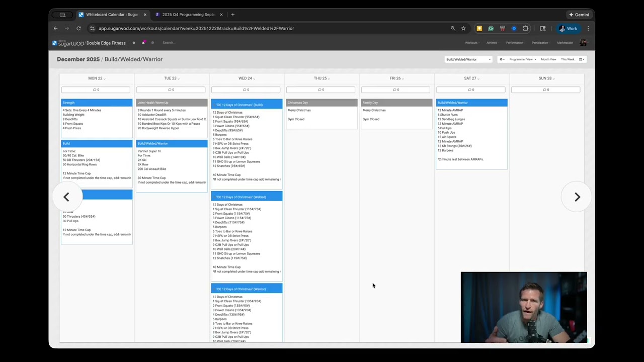Open the Chrome three-dot menu
Screen dimensions: 644x362
(588, 28)
